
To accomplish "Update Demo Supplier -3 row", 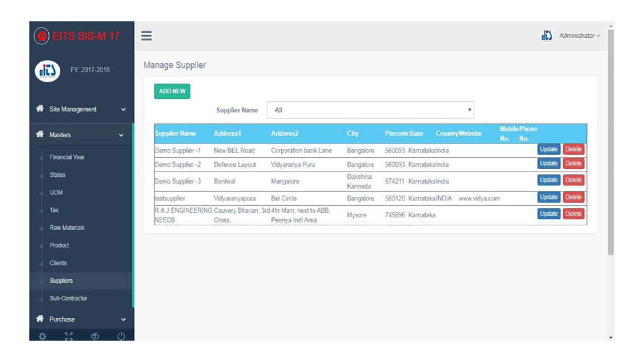I will click(549, 180).
